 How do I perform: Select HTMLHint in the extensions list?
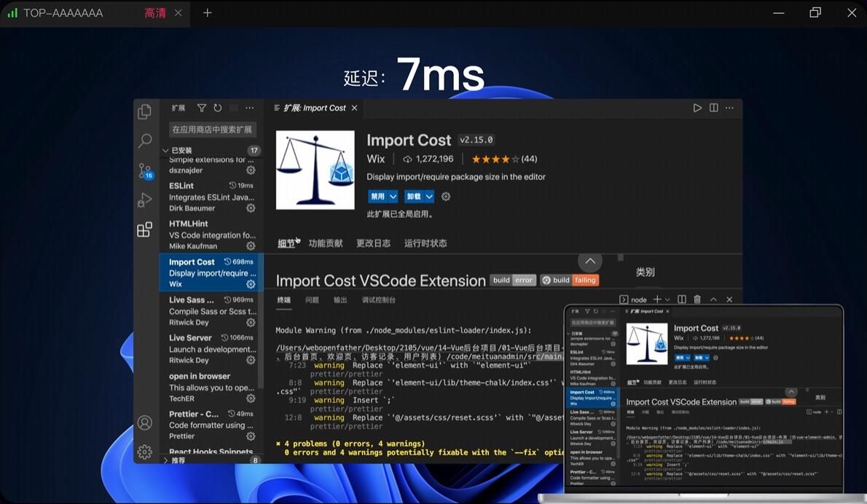point(211,235)
